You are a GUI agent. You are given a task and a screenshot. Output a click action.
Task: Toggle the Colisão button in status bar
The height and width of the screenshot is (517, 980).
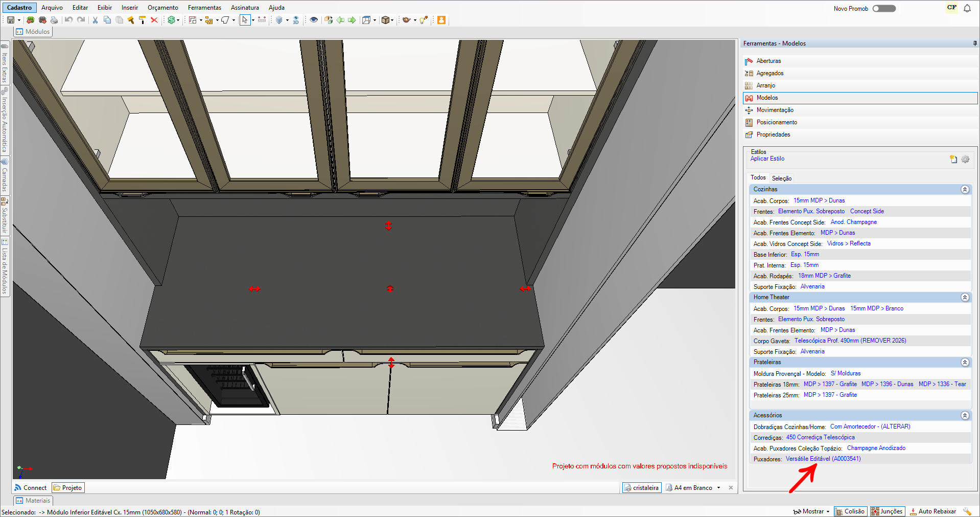tap(850, 511)
